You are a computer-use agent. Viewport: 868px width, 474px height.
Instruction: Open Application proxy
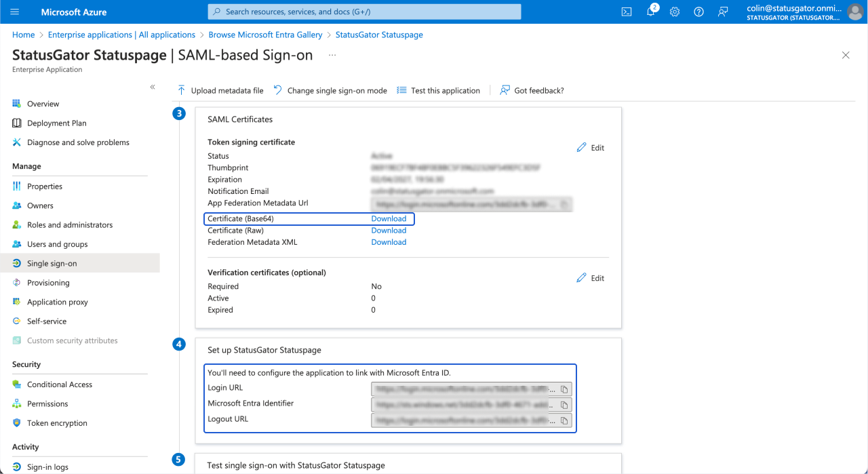58,302
